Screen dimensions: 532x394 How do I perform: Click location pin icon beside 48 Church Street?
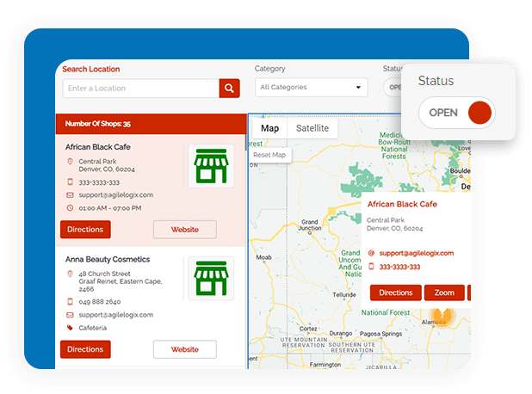tap(70, 274)
